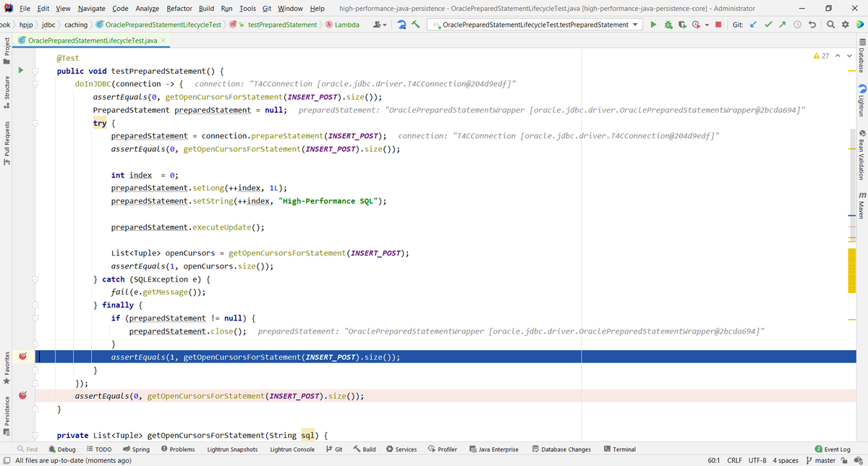Open the Lightrun side panel
This screenshot has width=868, height=466.
click(x=861, y=99)
